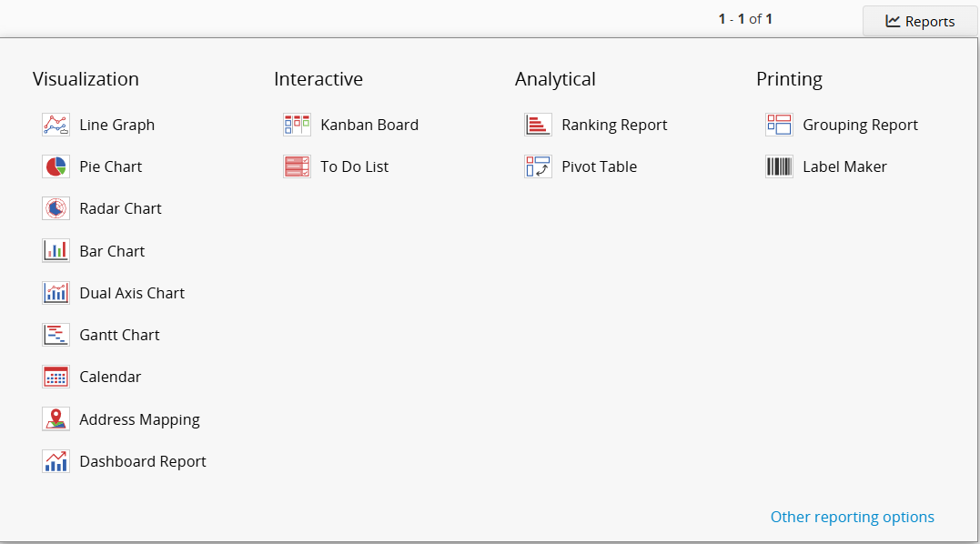Image resolution: width=980 pixels, height=544 pixels.
Task: Choose Pivot Table from Analytical reports
Action: coord(599,166)
